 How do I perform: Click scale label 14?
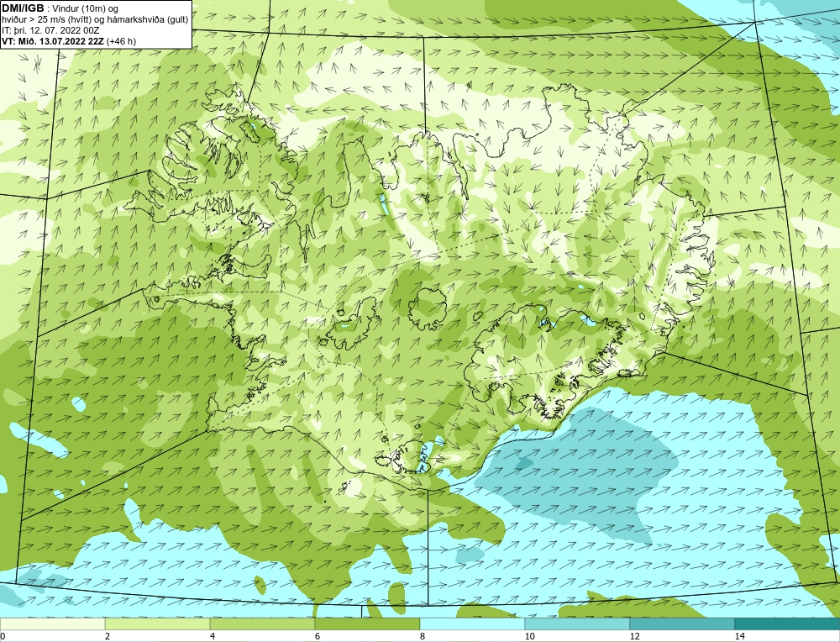click(740, 636)
